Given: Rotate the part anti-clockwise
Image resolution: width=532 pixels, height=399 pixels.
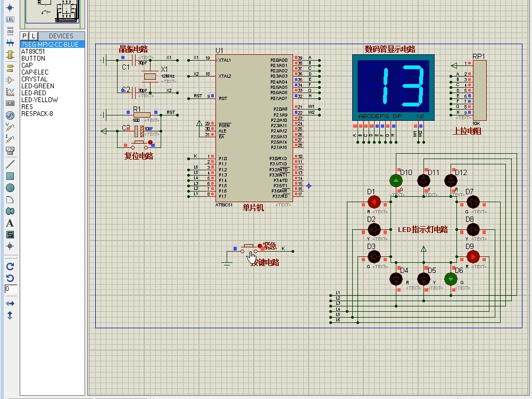Looking at the screenshot, I should coord(10,278).
